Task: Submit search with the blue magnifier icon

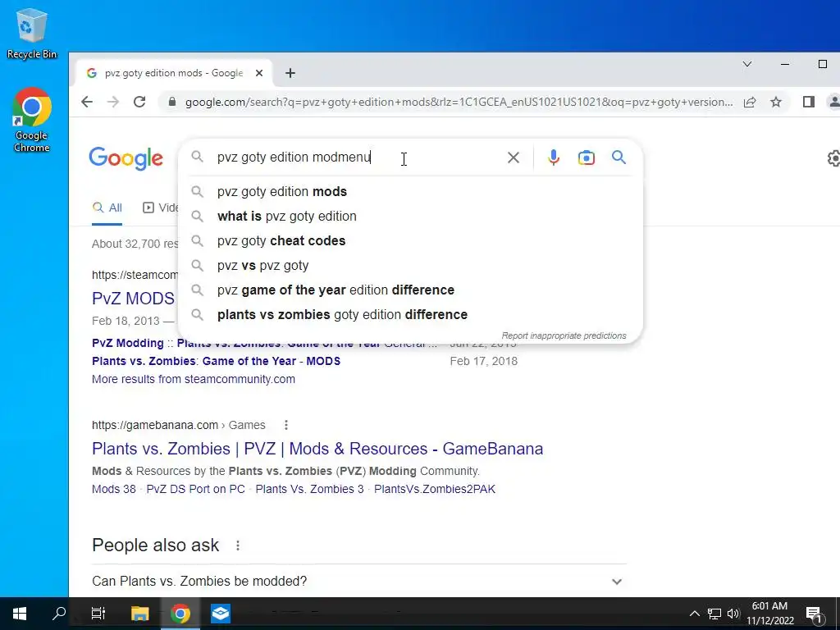Action: [619, 157]
